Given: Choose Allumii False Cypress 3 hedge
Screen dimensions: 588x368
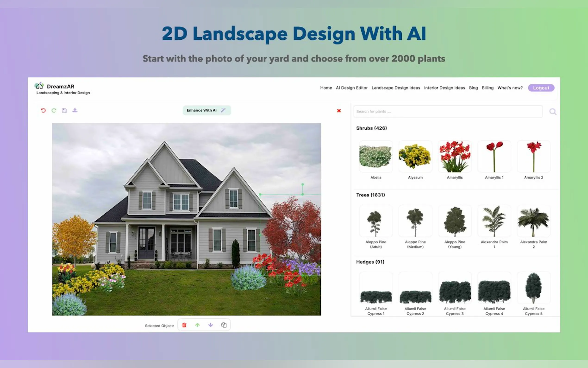Looking at the screenshot, I should click(x=455, y=288).
